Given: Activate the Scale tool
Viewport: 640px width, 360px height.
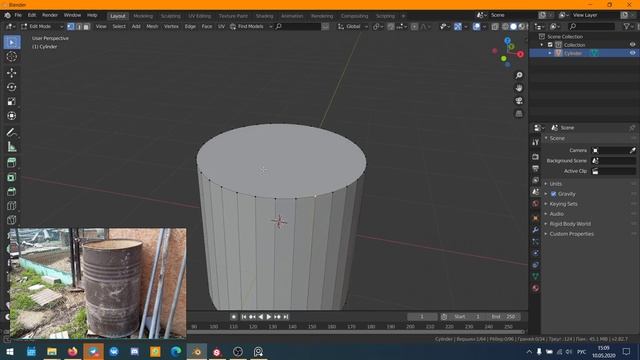Looking at the screenshot, I should pyautogui.click(x=11, y=101).
